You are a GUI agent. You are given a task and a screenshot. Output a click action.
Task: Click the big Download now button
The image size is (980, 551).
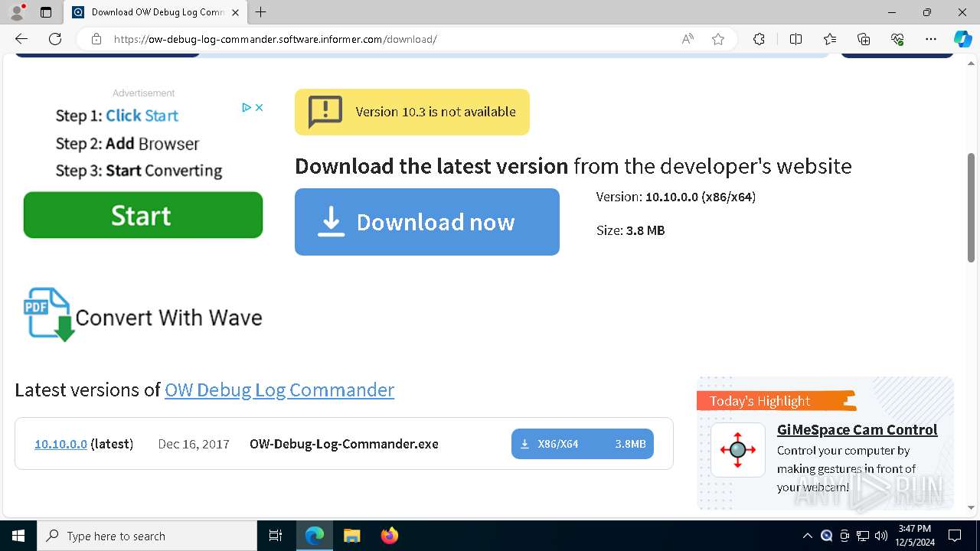pyautogui.click(x=427, y=222)
